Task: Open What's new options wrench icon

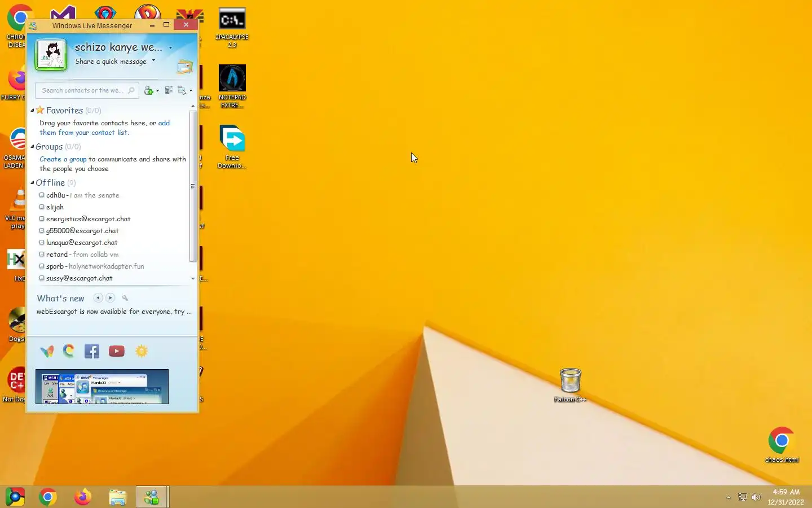Action: pyautogui.click(x=125, y=298)
